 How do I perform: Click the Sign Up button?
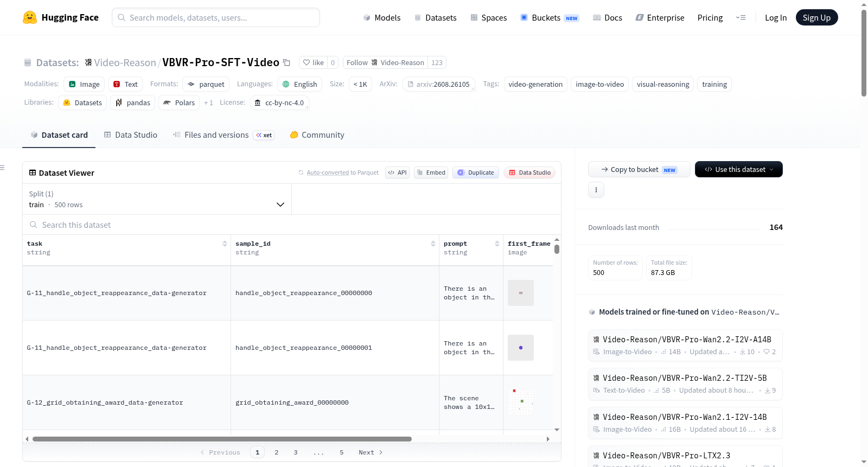coord(816,17)
